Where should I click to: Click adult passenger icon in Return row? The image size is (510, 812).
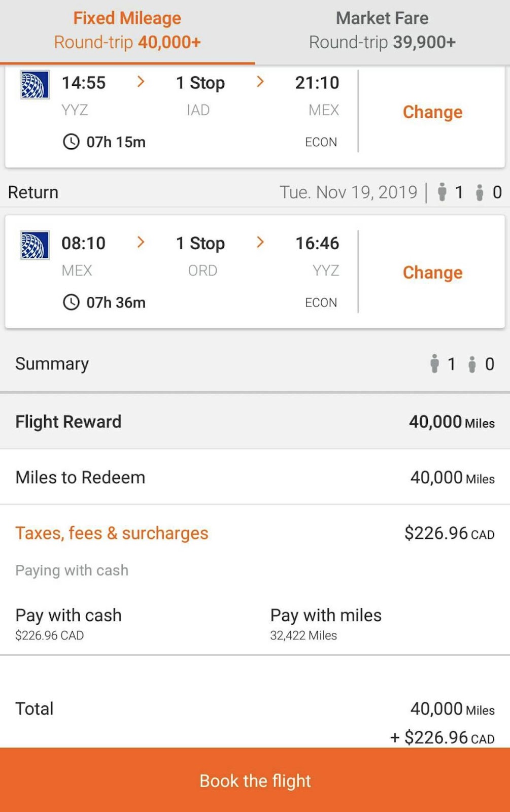coord(442,192)
